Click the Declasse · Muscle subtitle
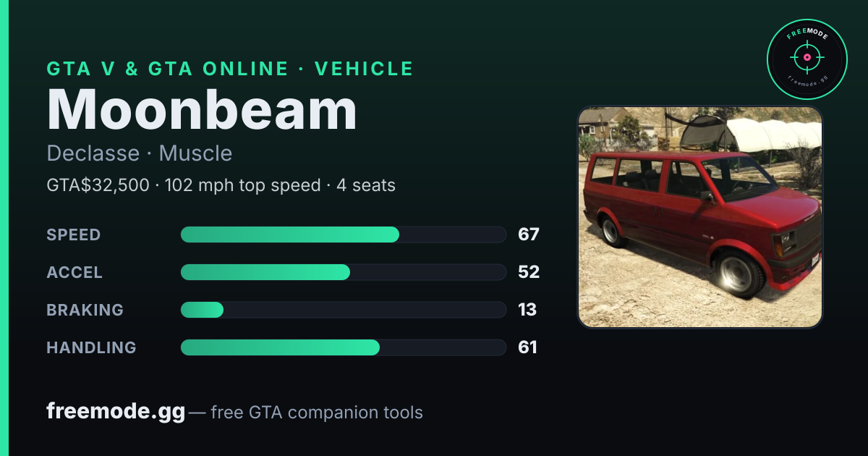868x456 pixels. tap(140, 153)
